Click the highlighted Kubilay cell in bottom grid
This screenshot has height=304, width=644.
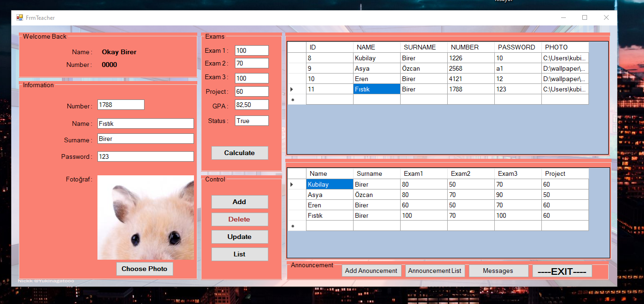[x=330, y=184]
